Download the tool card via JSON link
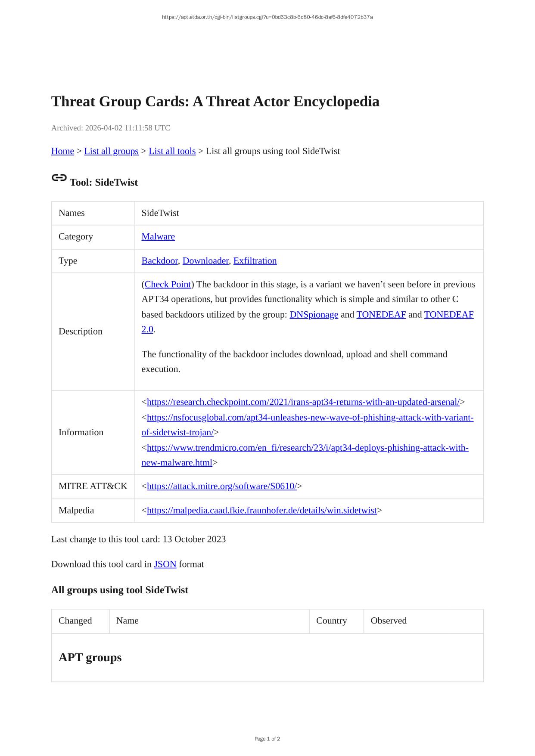Image resolution: width=535 pixels, height=756 pixels. [165, 564]
